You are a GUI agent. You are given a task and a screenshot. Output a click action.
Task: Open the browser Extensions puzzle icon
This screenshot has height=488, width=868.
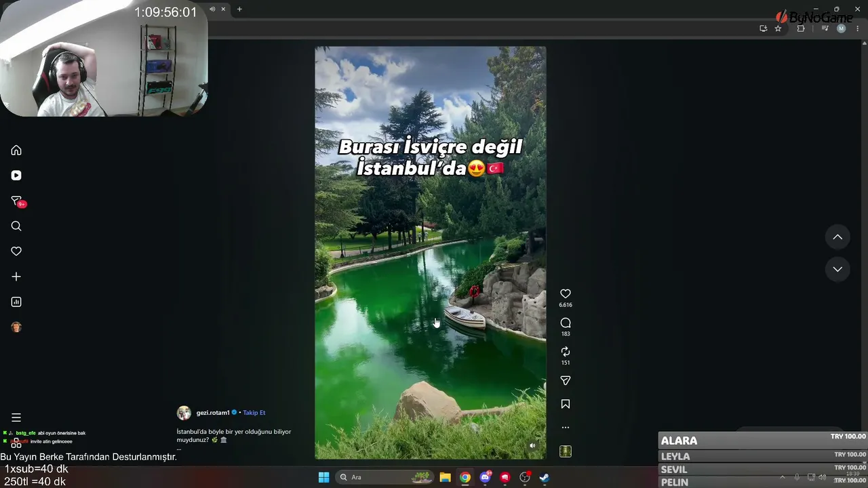point(801,28)
